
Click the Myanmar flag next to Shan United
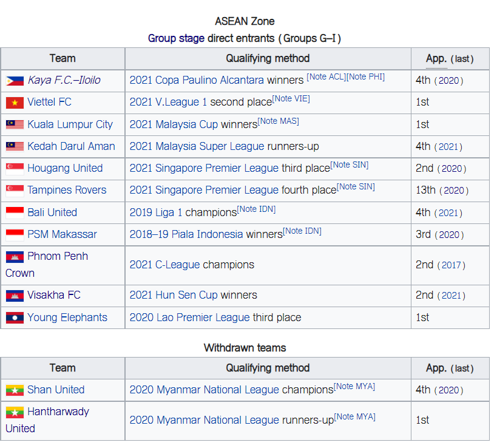click(x=15, y=390)
